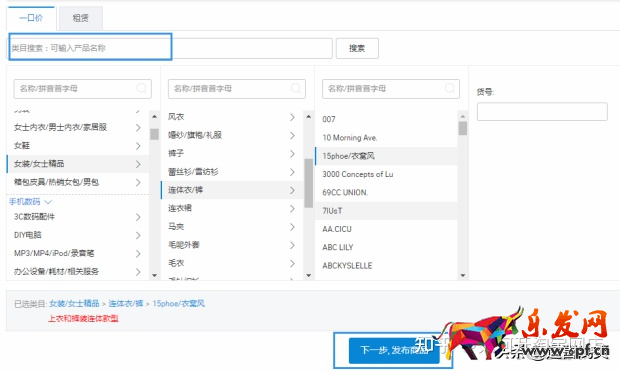Click the search icon in first column filter
620x371 pixels.
point(141,88)
